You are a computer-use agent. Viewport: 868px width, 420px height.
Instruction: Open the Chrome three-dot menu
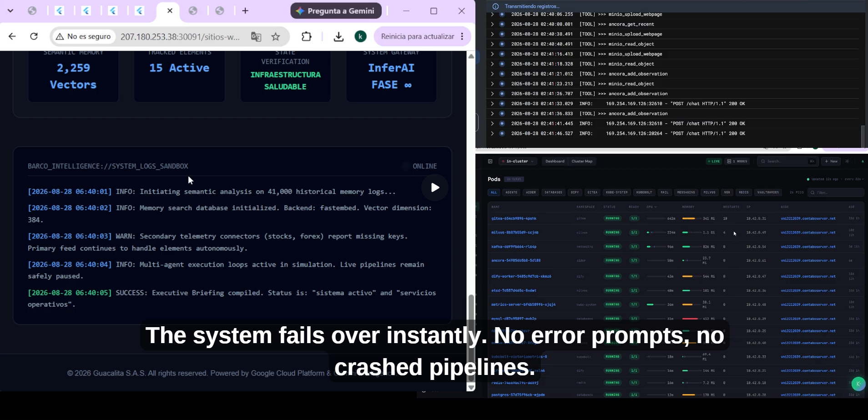[x=462, y=36]
